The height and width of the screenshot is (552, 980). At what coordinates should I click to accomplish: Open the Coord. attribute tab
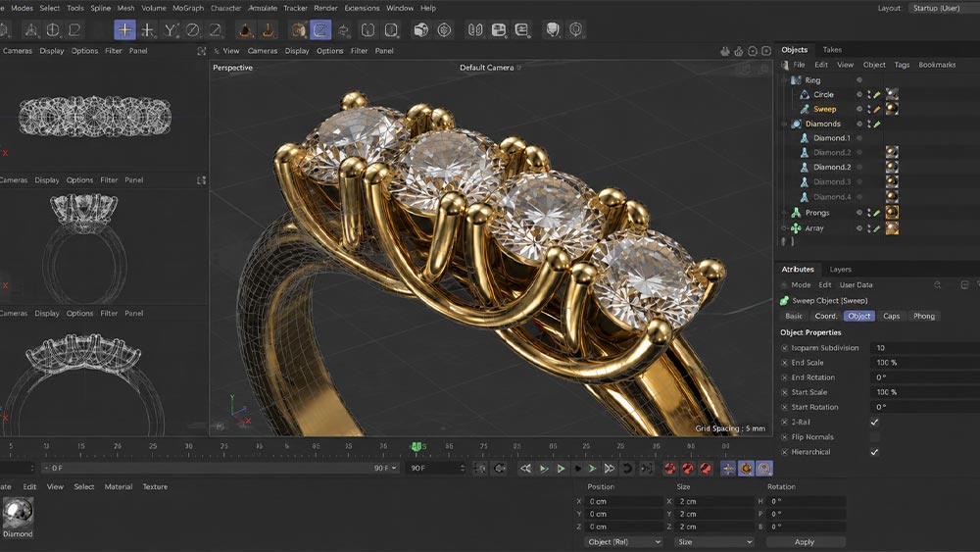[x=825, y=317]
